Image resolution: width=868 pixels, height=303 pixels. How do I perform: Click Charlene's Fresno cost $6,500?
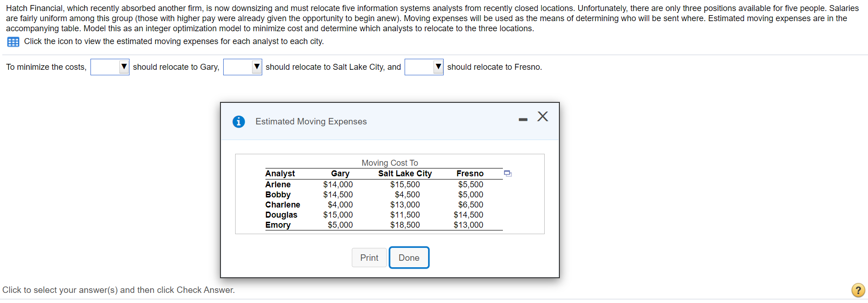click(471, 205)
